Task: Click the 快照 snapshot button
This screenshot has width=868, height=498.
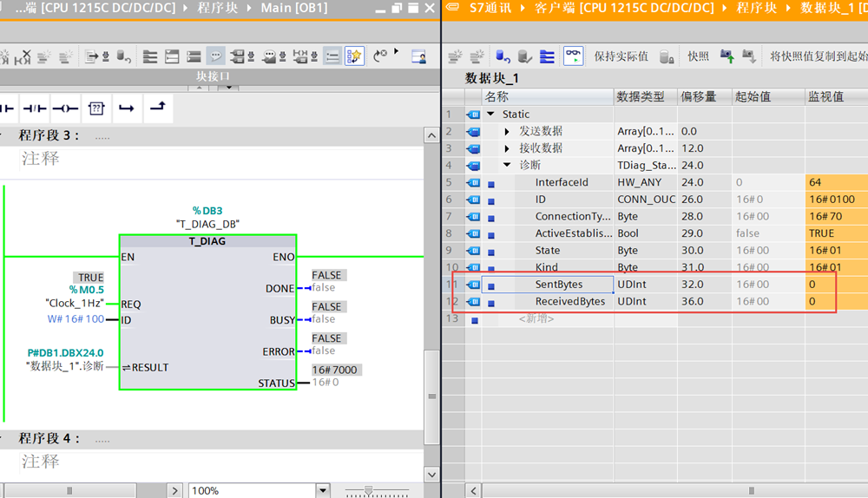Action: click(698, 56)
